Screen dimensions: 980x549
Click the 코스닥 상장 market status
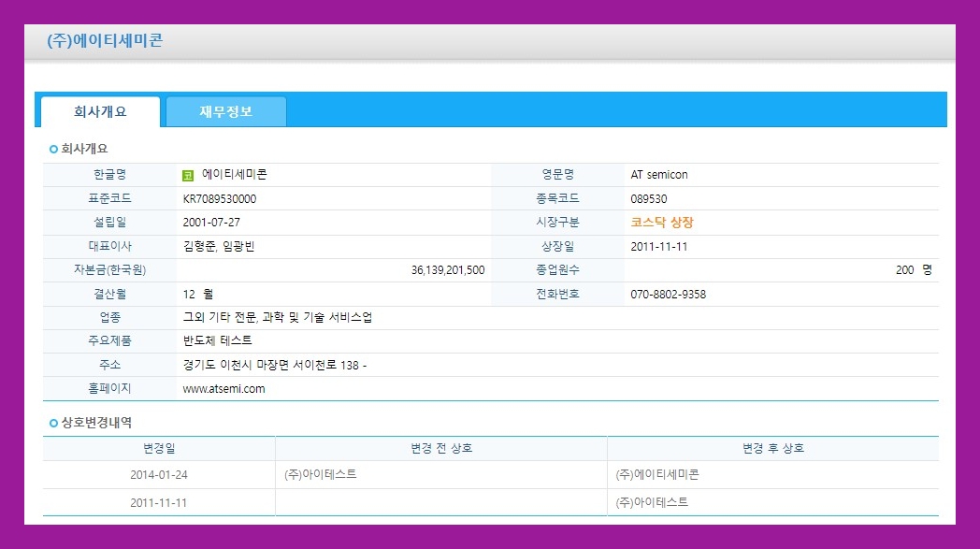(662, 222)
